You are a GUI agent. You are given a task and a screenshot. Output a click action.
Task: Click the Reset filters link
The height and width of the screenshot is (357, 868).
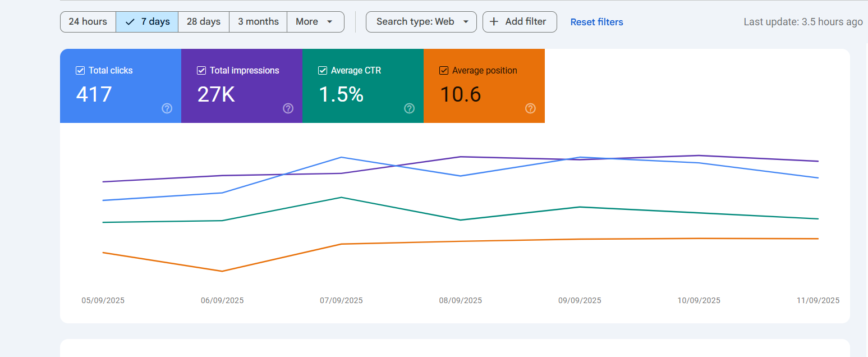click(596, 22)
